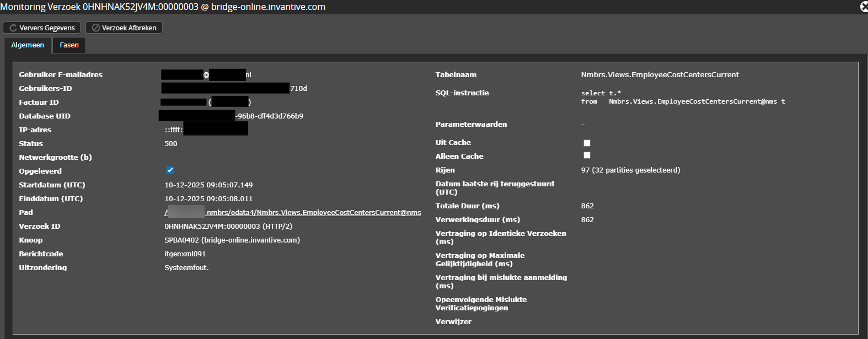Image resolution: width=868 pixels, height=339 pixels.
Task: Click the Tabelnaam value Nmbrs.Views.EmployeeCostCentersCurrent
Action: pyautogui.click(x=660, y=75)
